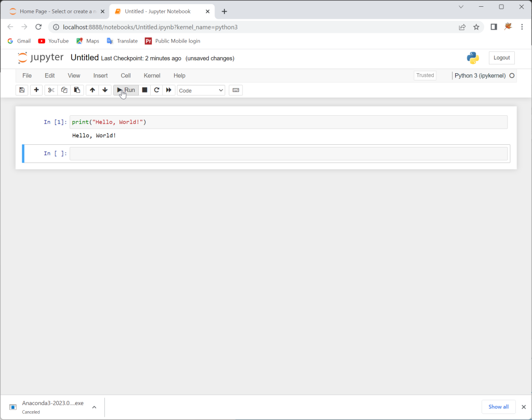Click the Last Checkpoint text
This screenshot has width=532, height=420.
[141, 58]
